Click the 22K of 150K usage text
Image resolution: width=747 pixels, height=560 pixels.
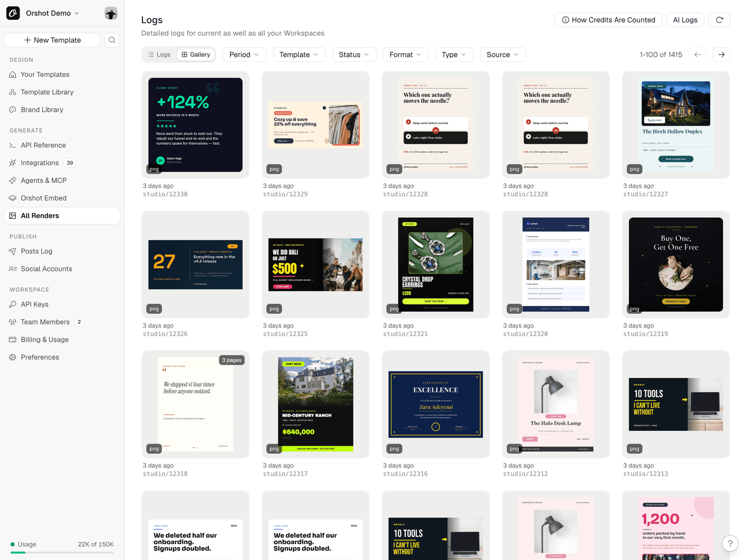point(96,544)
